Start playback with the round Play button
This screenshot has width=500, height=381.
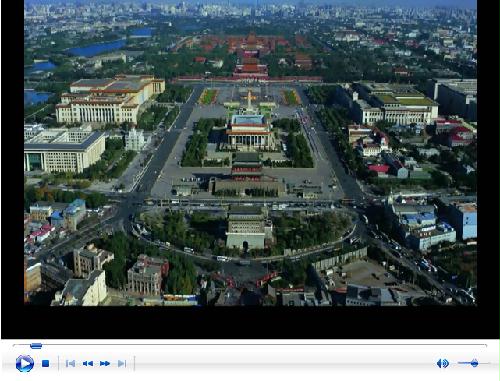(x=25, y=363)
